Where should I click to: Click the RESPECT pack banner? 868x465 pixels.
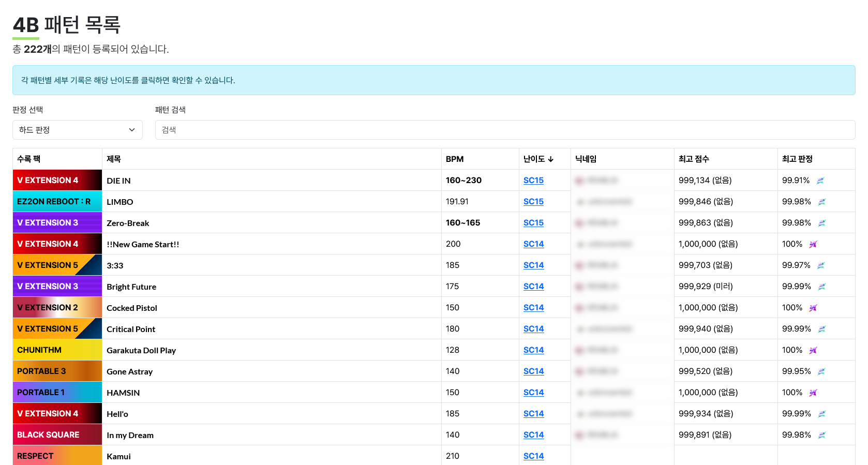[x=57, y=455]
